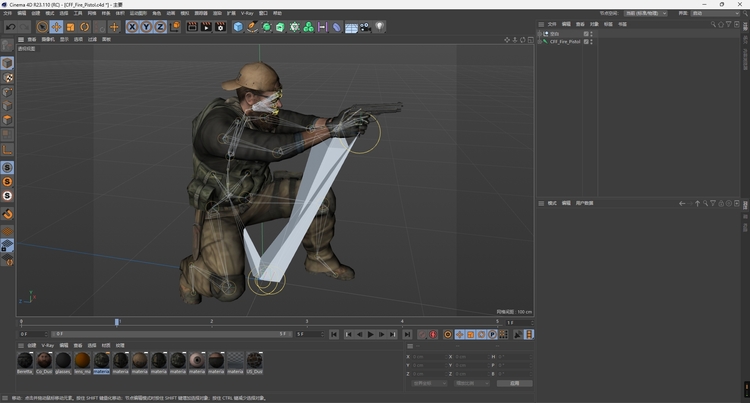Open the spline pen tool

pos(252,27)
